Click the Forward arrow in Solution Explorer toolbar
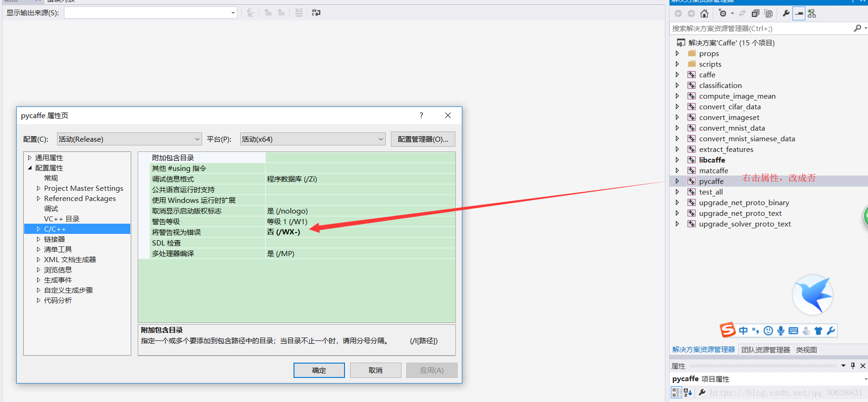 click(x=691, y=13)
